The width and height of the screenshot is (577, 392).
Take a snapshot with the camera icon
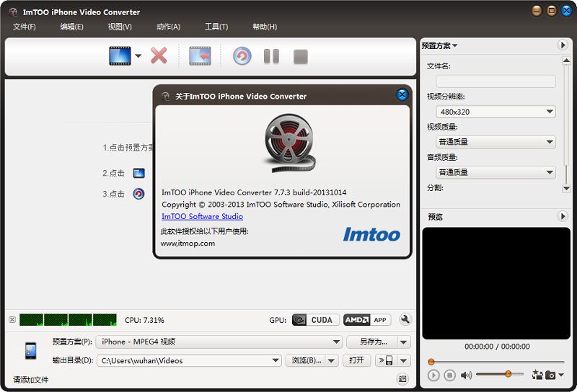550,375
